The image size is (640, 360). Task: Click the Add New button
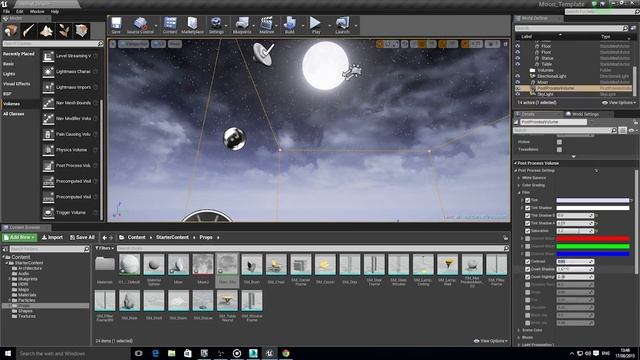(20, 237)
